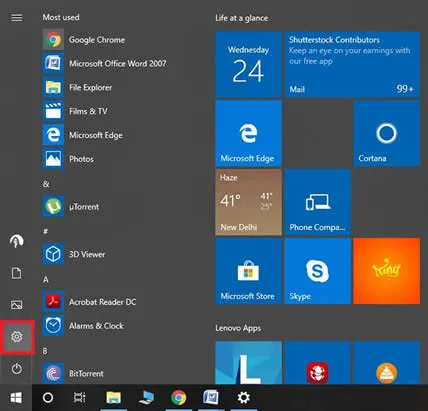Open the Cortana tile

[x=387, y=134]
